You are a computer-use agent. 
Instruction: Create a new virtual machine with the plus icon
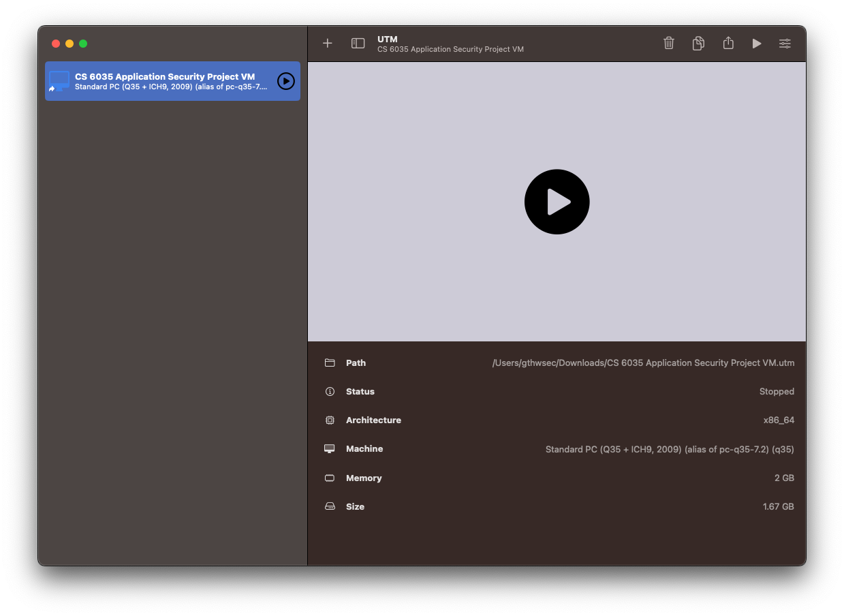(x=328, y=43)
